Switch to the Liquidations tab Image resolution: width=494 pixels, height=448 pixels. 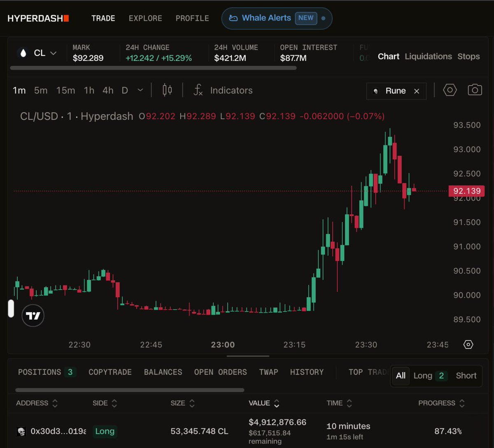(428, 56)
